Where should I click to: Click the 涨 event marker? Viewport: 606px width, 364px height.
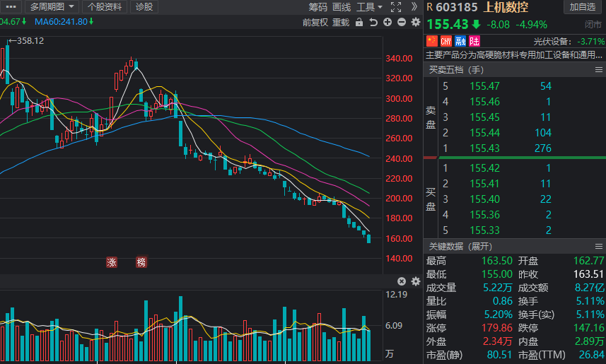pyautogui.click(x=111, y=262)
